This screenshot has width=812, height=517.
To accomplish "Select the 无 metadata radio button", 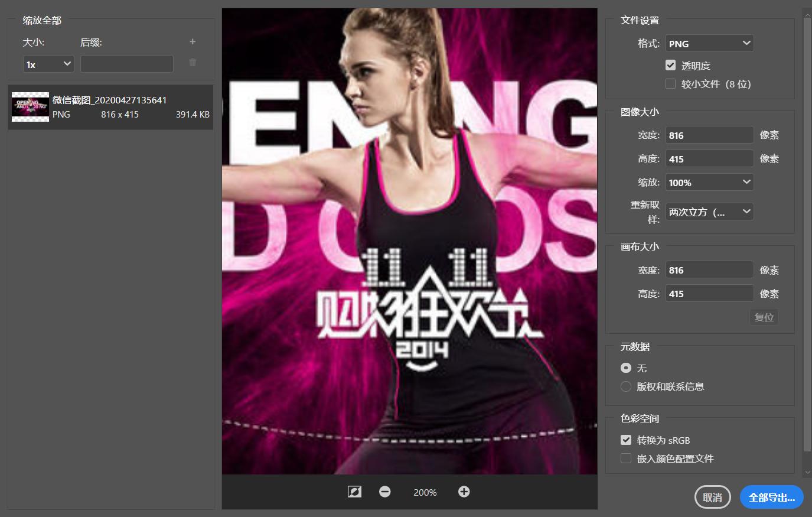I will (x=626, y=368).
